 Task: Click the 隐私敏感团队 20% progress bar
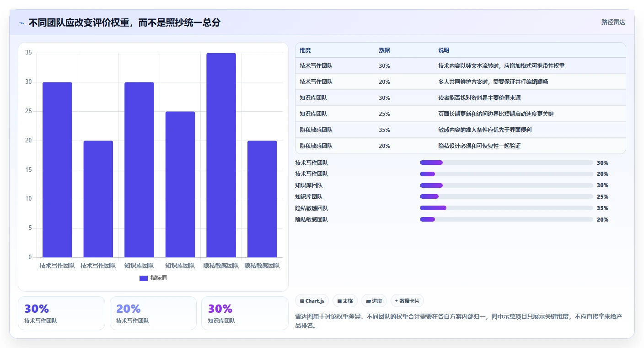click(506, 219)
